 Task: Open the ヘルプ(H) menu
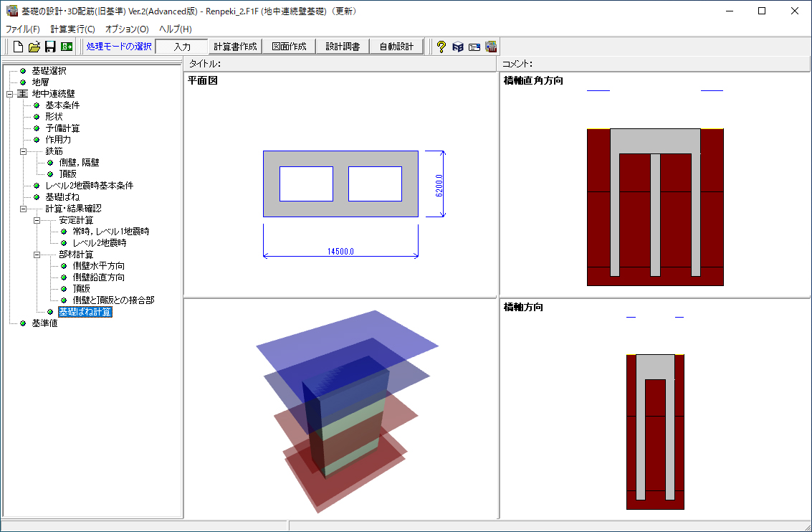(176, 29)
